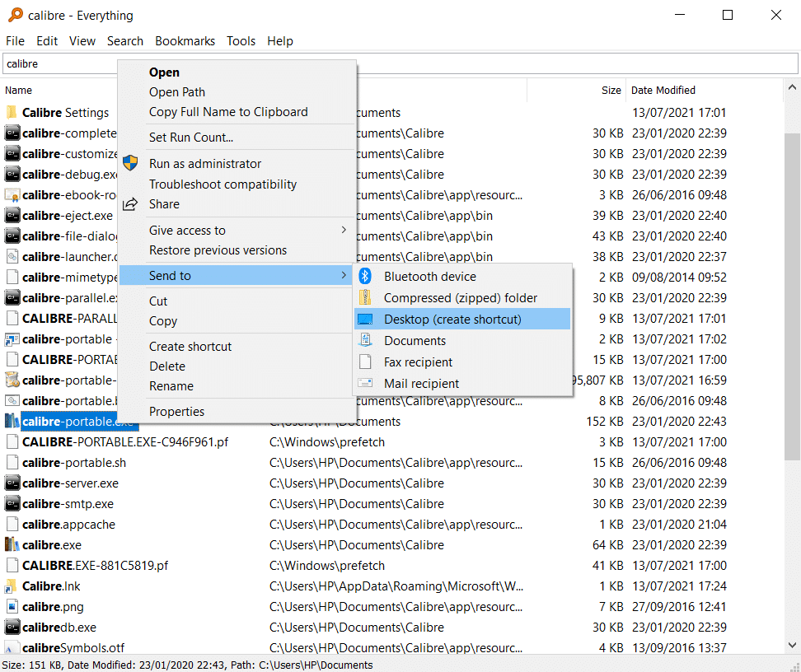The height and width of the screenshot is (672, 801).
Task: Open the Search menu
Action: pyautogui.click(x=125, y=41)
